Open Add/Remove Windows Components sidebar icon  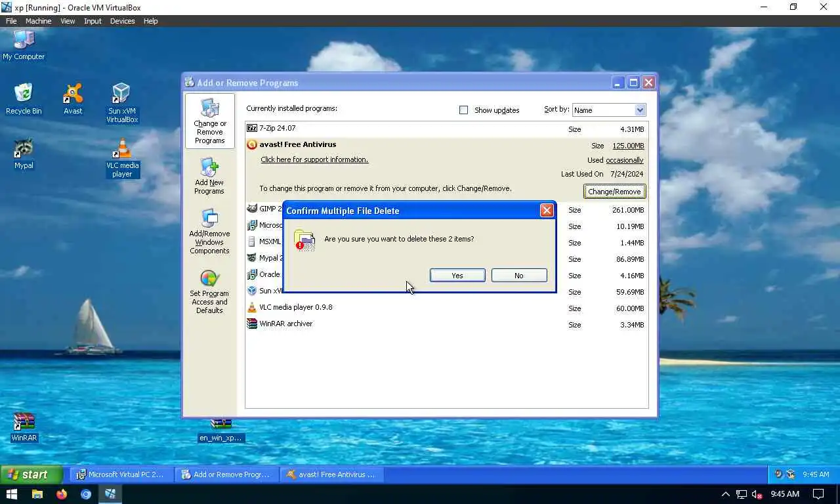point(209,232)
